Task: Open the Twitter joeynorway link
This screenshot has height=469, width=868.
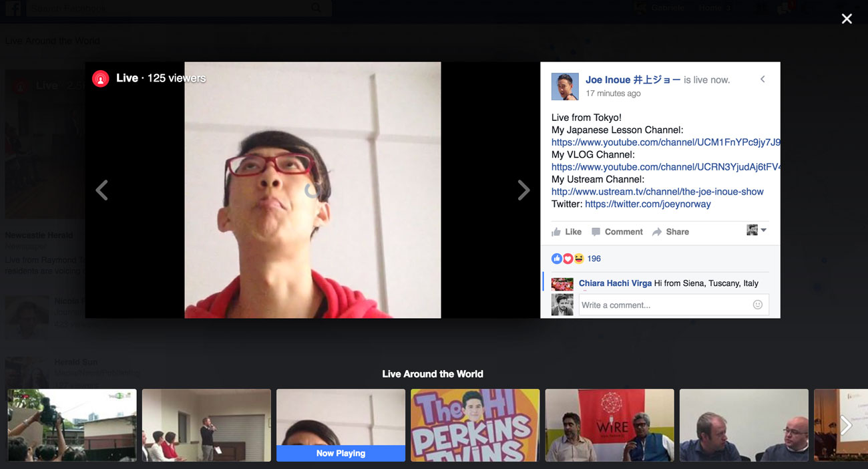Action: 648,204
